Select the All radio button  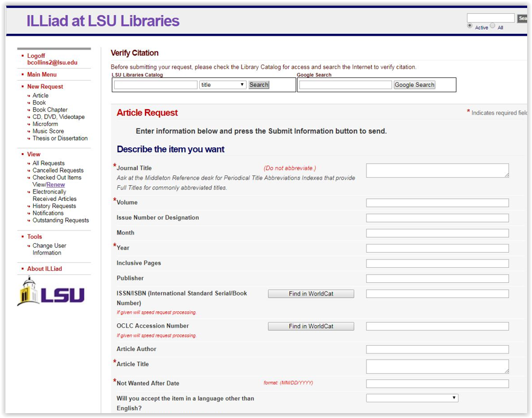point(492,26)
